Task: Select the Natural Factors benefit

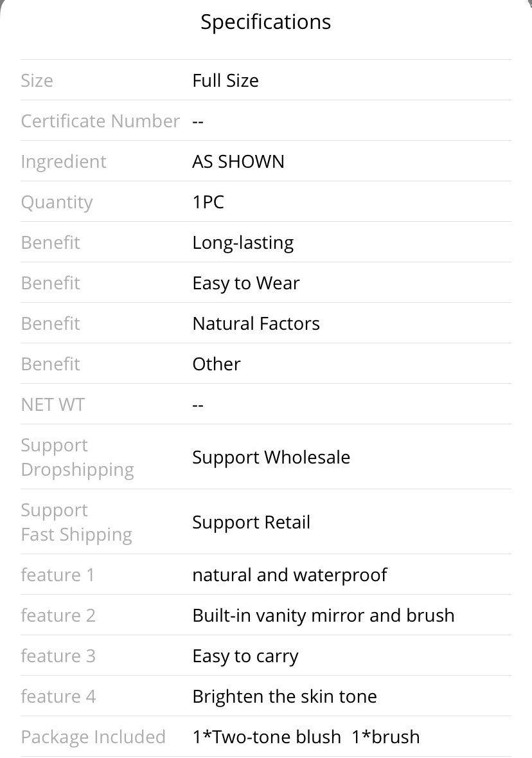Action: click(256, 323)
